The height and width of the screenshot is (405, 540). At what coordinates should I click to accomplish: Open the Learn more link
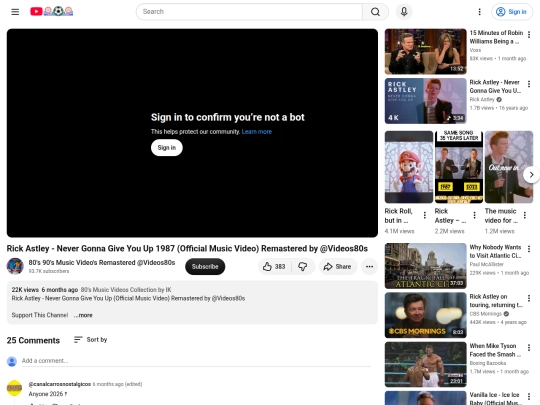pyautogui.click(x=257, y=132)
